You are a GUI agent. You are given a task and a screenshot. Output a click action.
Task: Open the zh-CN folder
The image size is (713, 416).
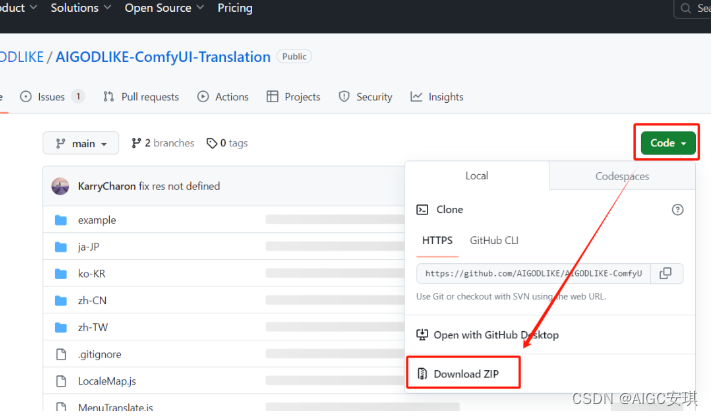click(92, 301)
